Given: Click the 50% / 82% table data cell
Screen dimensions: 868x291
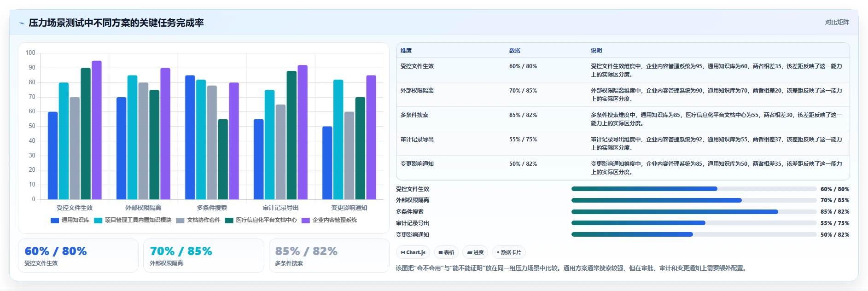Looking at the screenshot, I should (x=523, y=164).
